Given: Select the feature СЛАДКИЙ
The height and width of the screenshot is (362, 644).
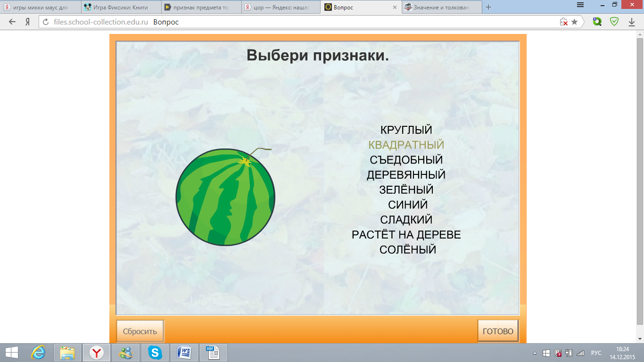Looking at the screenshot, I should click(406, 220).
